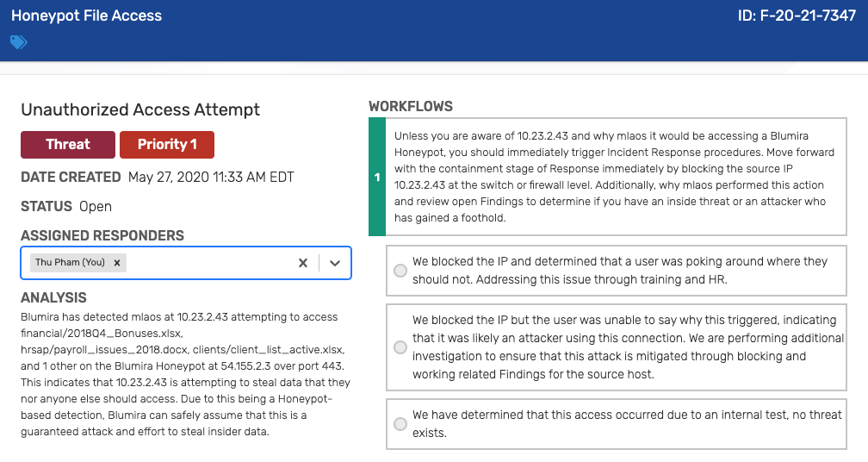
Task: Remove Thu Pham from assigned responders
Action: [117, 263]
